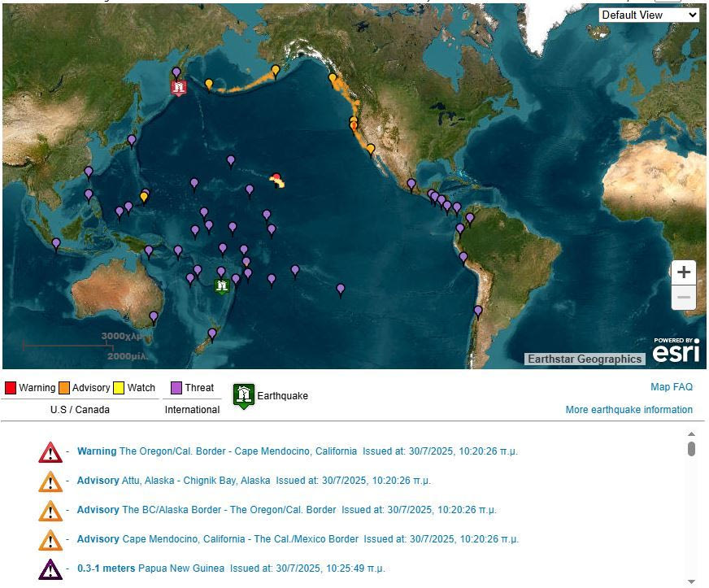Open More earthquake information link
Viewport: 709px width, 588px height.
pos(629,410)
